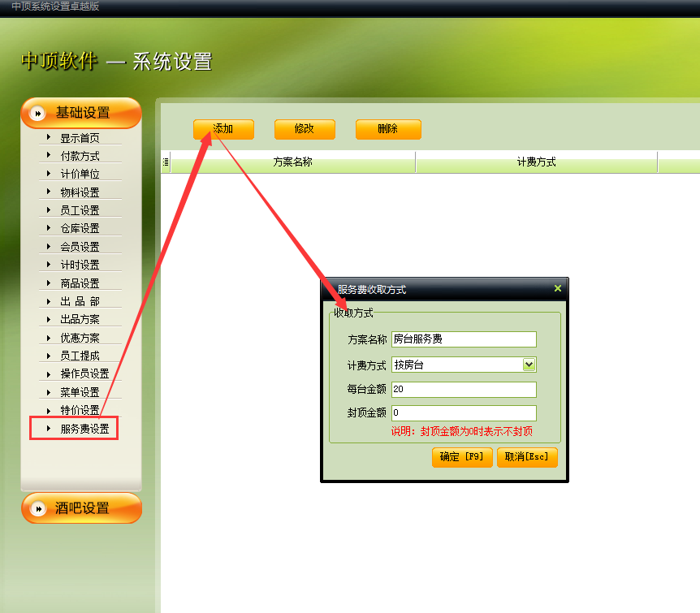Select 计价单位 in sidebar
Viewport: 700px width, 613px height.
coord(80,174)
